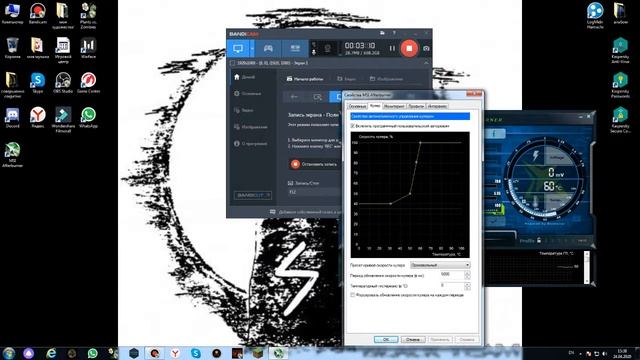Open Bandicam output folder icon in title bar
Screen dimensions: 640x360
point(382,33)
